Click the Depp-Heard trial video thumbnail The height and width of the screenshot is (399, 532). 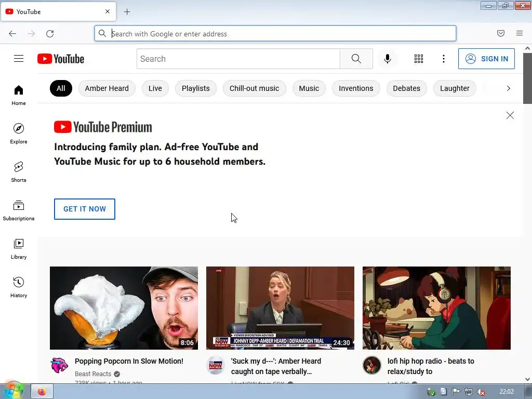280,308
